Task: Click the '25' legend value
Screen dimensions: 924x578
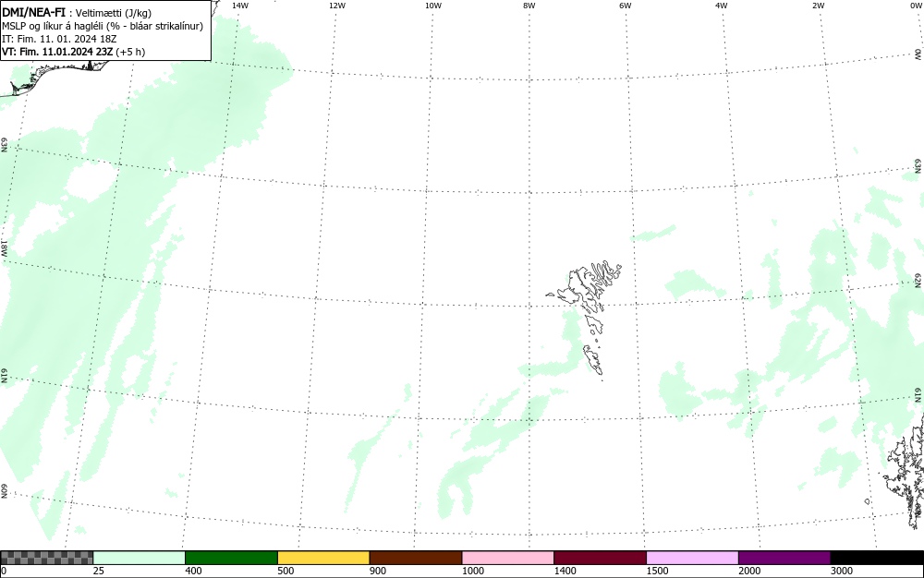Action: click(x=99, y=571)
